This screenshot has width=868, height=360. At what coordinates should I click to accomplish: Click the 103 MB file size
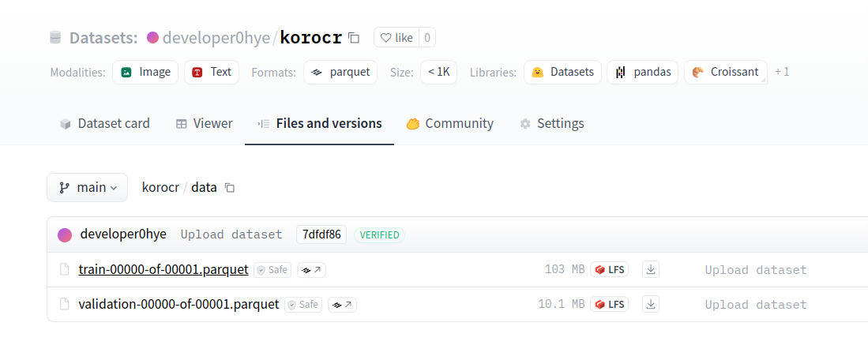(565, 270)
